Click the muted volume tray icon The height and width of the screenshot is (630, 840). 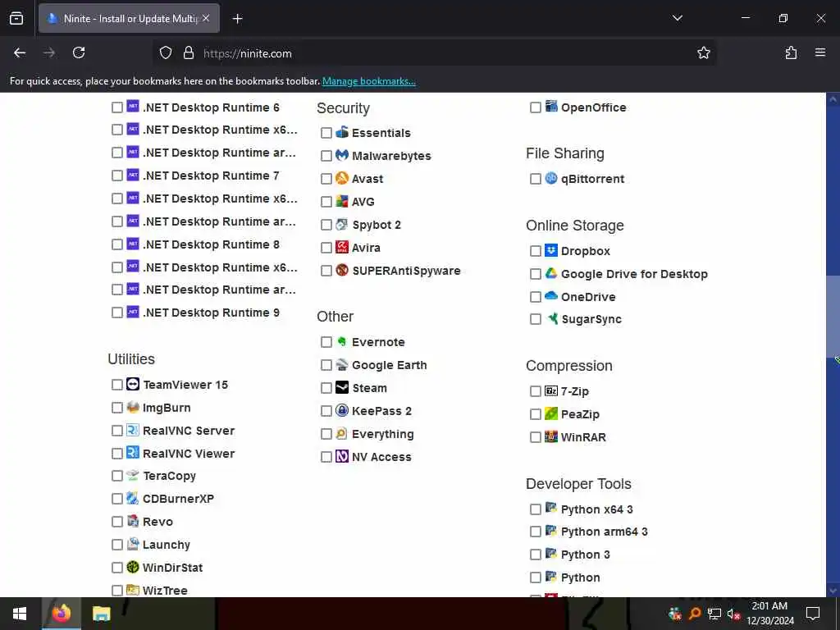click(733, 614)
